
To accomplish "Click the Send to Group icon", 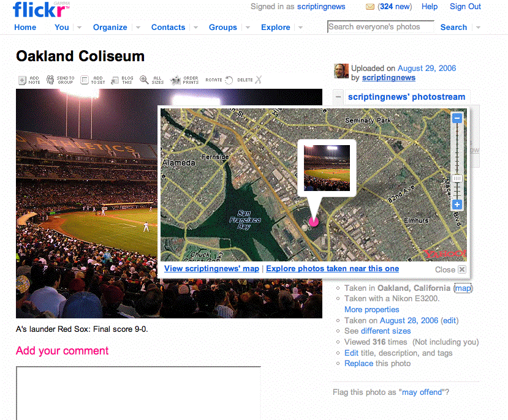I will click(50, 80).
